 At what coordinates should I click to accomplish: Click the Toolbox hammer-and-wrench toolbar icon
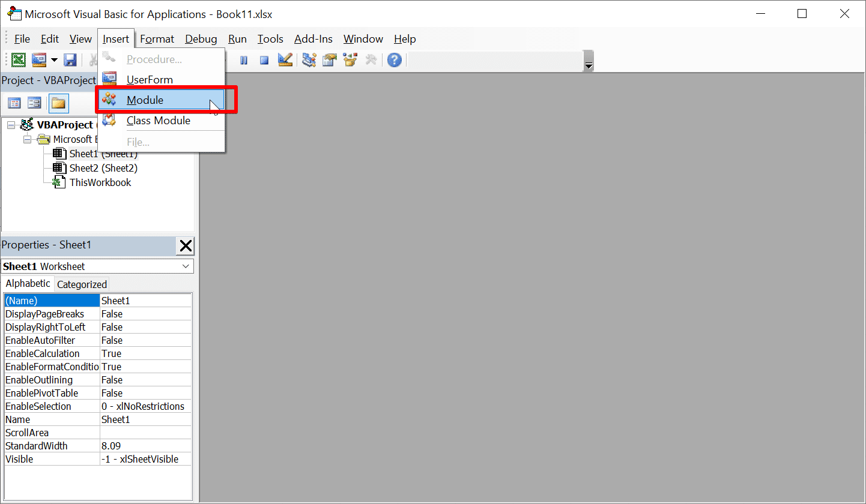[371, 60]
